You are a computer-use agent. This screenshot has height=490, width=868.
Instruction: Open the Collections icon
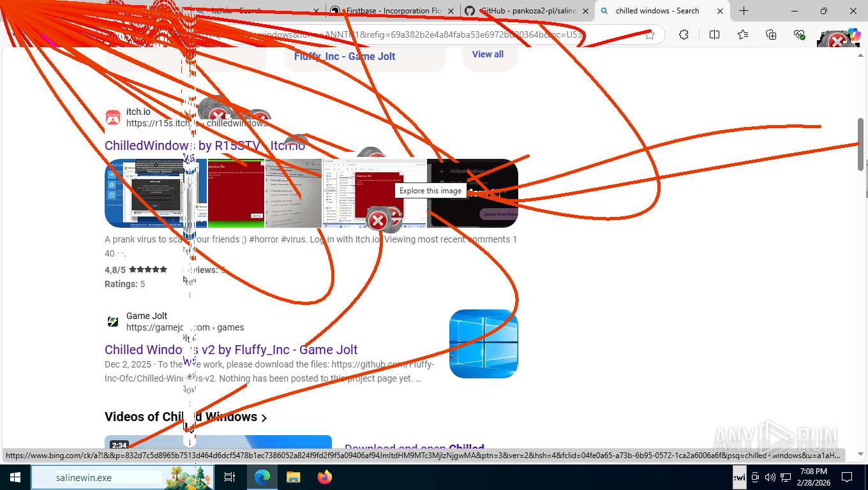point(771,35)
